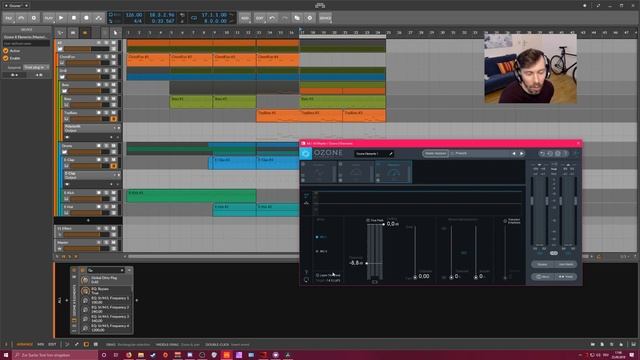Select the second module tile in the Ozone chain

[x=356, y=172]
